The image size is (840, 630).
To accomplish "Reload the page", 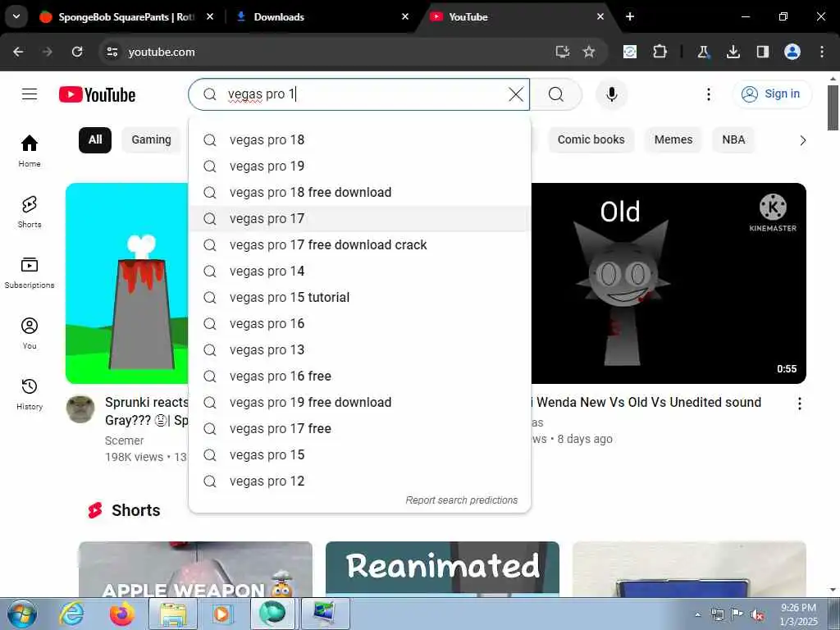I will point(77,52).
